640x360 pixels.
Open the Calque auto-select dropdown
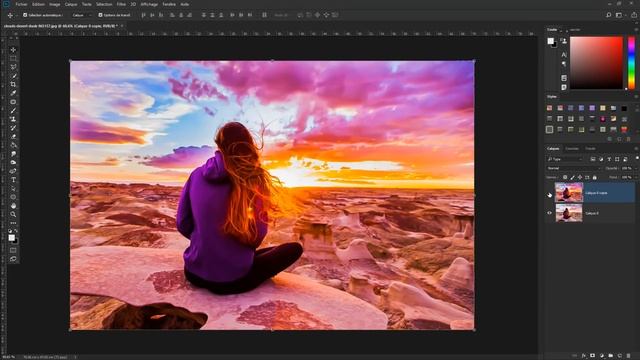coord(81,15)
